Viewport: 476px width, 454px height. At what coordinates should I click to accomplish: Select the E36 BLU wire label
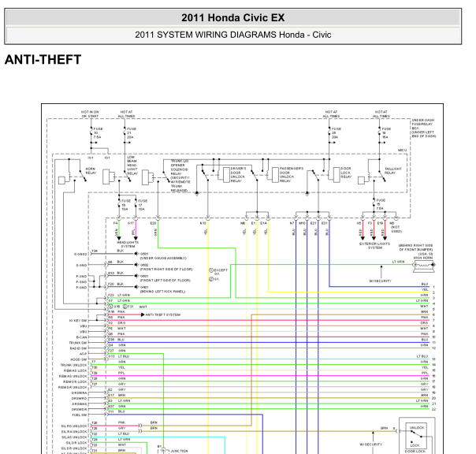pyautogui.click(x=117, y=340)
